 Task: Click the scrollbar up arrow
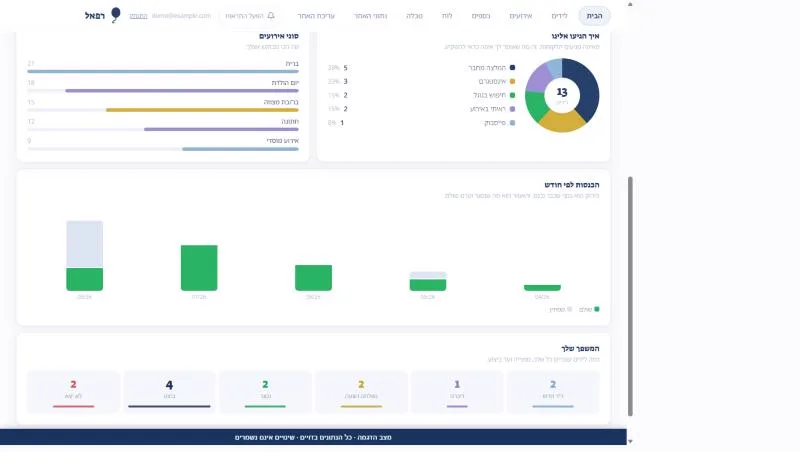pos(630,4)
